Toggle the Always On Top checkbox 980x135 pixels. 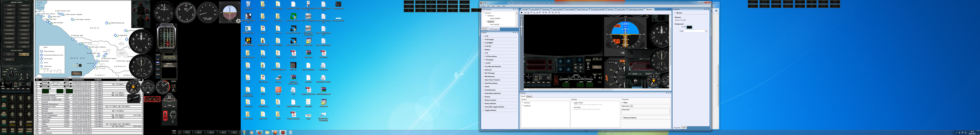(x=685, y=20)
